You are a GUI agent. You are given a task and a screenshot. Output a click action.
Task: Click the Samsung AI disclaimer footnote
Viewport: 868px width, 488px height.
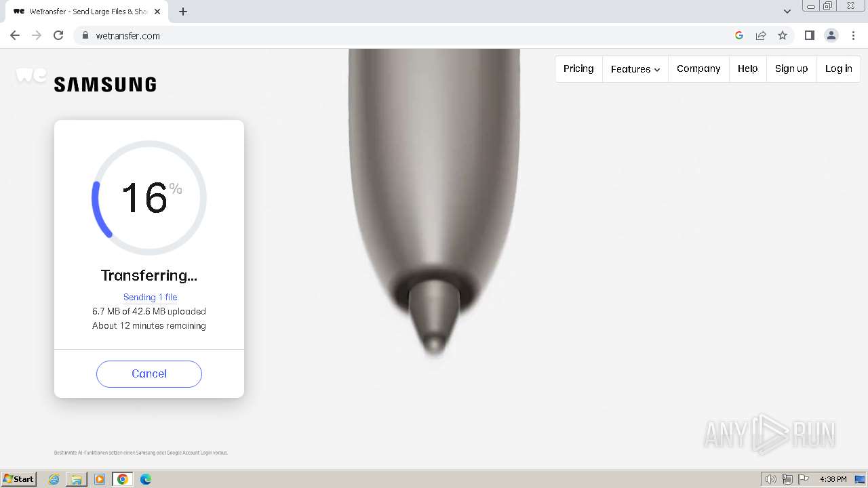point(141,453)
